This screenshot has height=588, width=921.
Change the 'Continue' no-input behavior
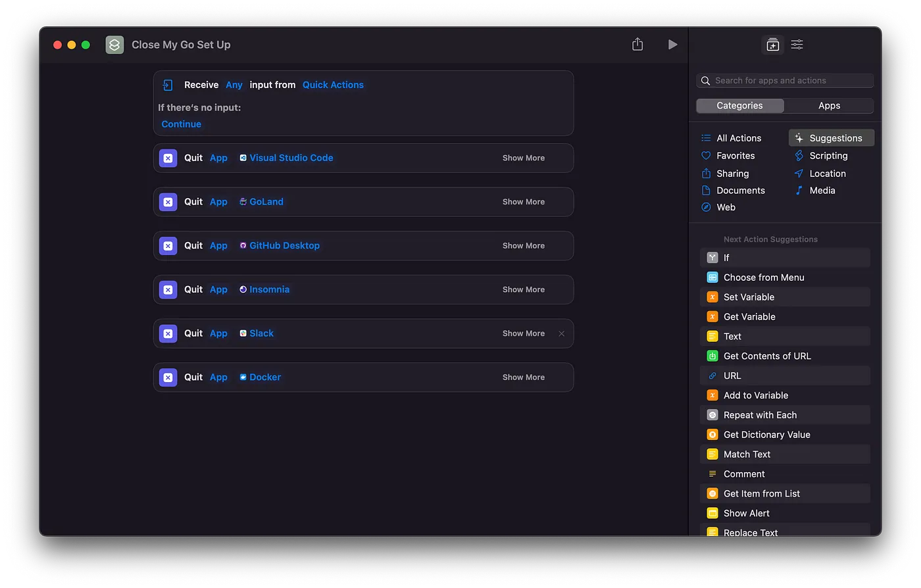tap(182, 124)
